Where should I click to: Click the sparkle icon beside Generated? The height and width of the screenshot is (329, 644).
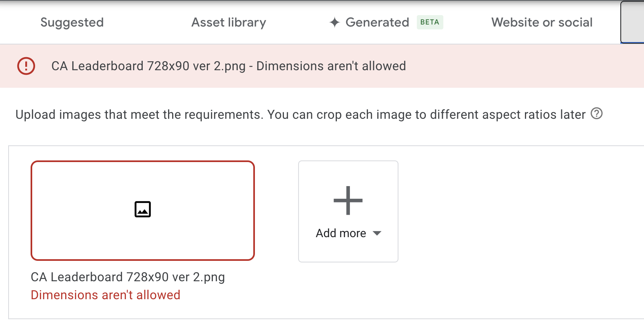point(334,22)
